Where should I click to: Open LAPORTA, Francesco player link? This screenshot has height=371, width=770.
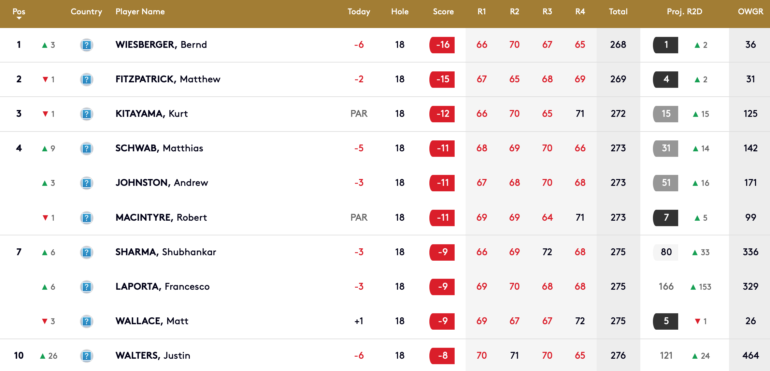point(163,286)
